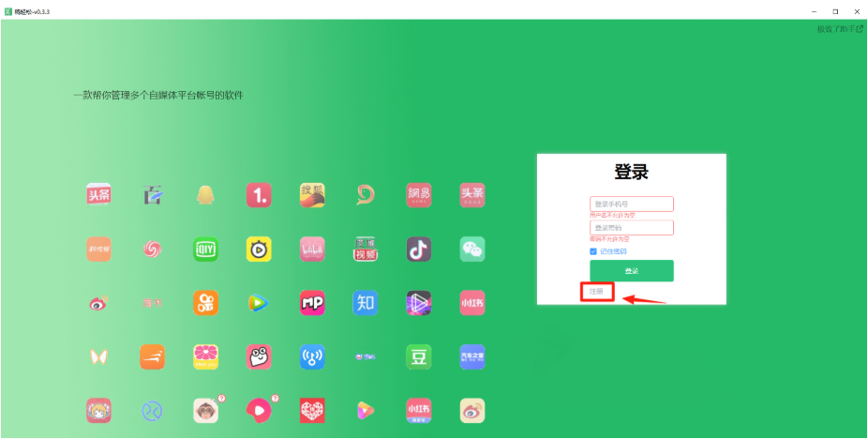Toggle the 记住密码 remember password checkbox
The width and height of the screenshot is (868, 439).
point(593,251)
